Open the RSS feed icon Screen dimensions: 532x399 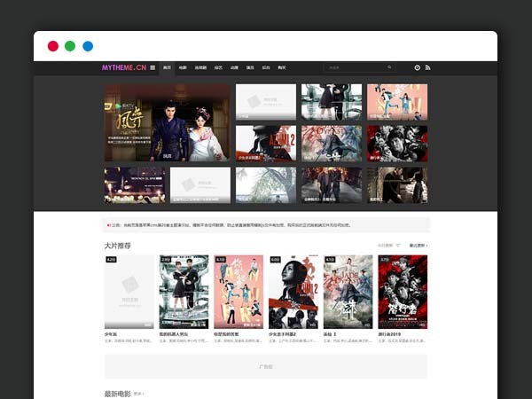pyautogui.click(x=427, y=67)
